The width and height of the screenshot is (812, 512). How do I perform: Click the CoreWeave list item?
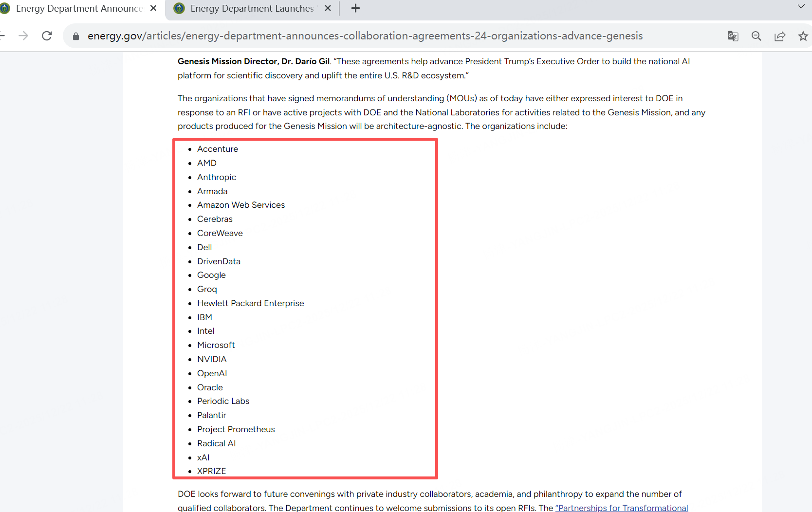click(x=220, y=233)
